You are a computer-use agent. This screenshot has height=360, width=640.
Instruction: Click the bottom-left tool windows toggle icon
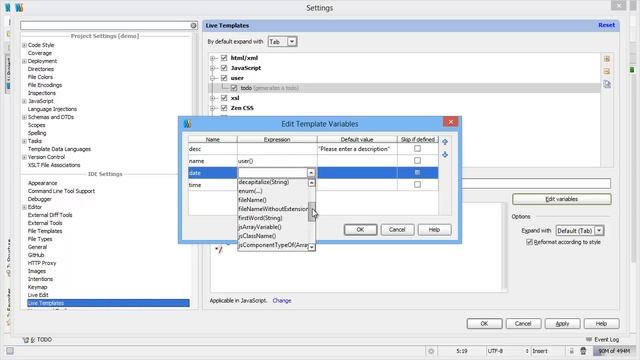coord(10,351)
